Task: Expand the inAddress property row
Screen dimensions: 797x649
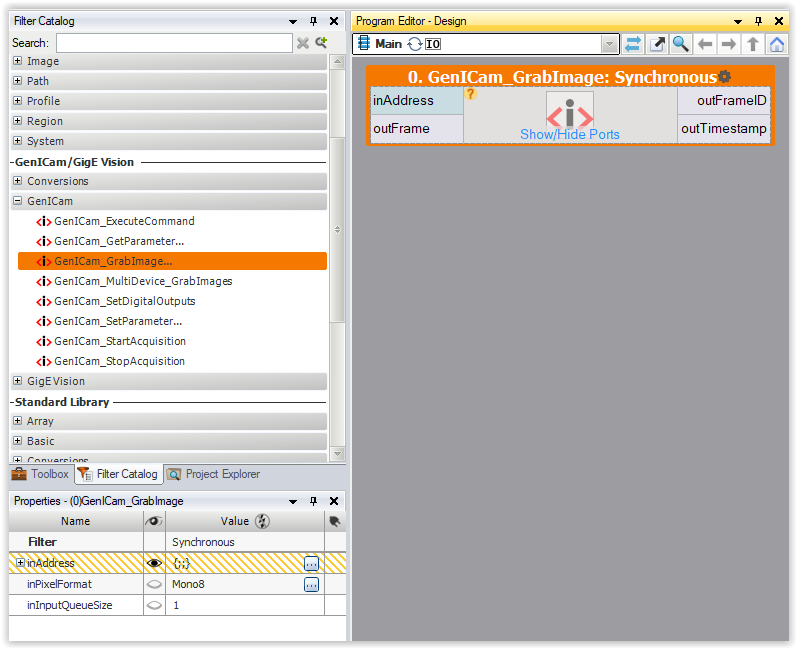Action: (x=20, y=563)
